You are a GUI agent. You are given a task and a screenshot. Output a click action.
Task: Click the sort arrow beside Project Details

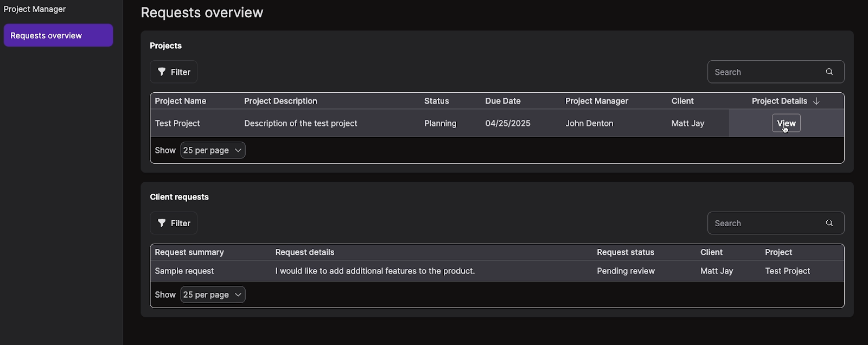click(816, 101)
